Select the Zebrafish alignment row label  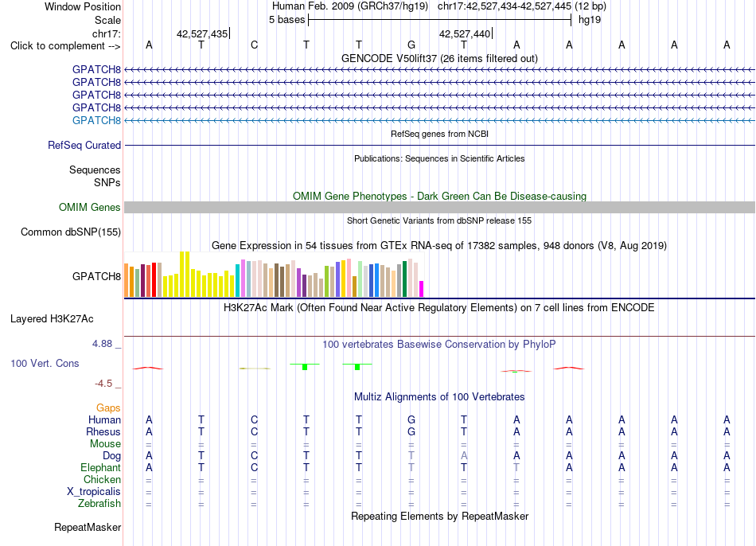point(99,503)
